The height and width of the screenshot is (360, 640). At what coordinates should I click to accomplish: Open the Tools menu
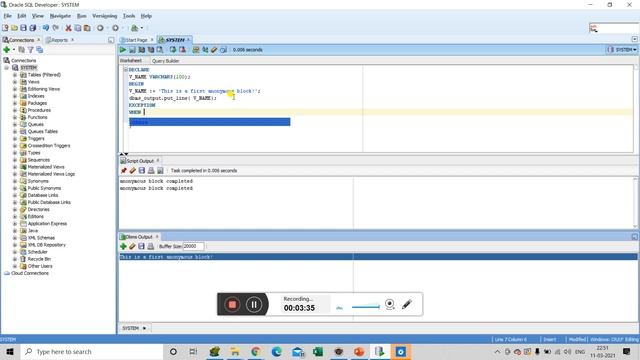click(129, 16)
